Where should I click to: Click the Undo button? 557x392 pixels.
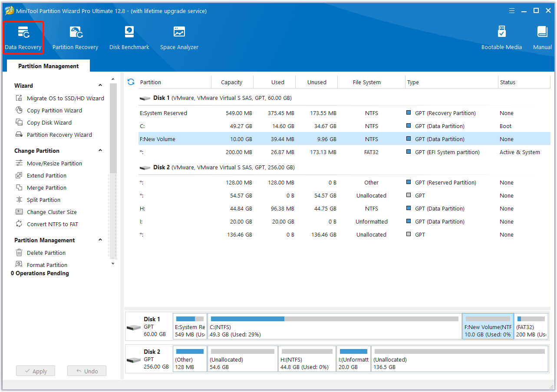(86, 371)
